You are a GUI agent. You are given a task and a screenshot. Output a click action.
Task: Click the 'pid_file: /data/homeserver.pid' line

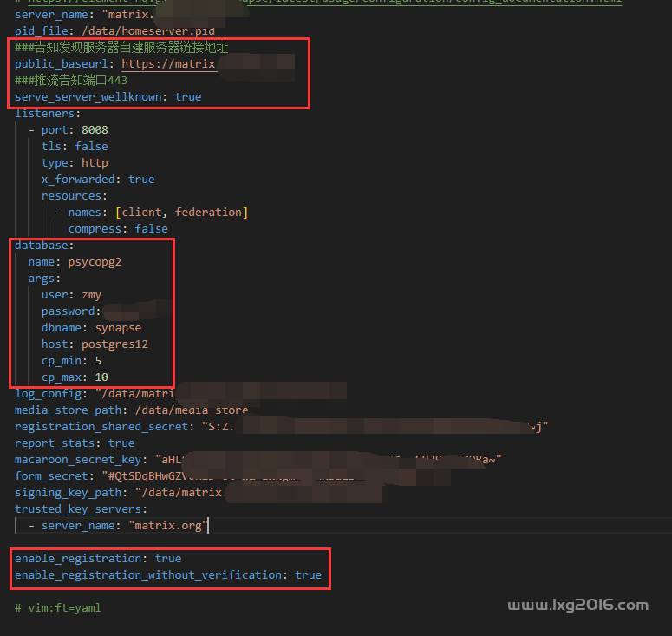(x=114, y=31)
